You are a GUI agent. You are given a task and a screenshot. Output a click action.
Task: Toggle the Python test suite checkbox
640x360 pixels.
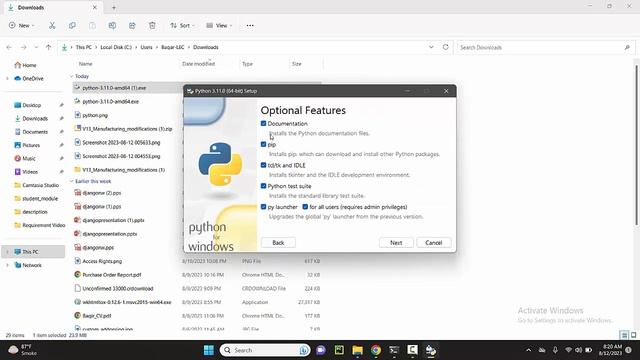tap(263, 186)
